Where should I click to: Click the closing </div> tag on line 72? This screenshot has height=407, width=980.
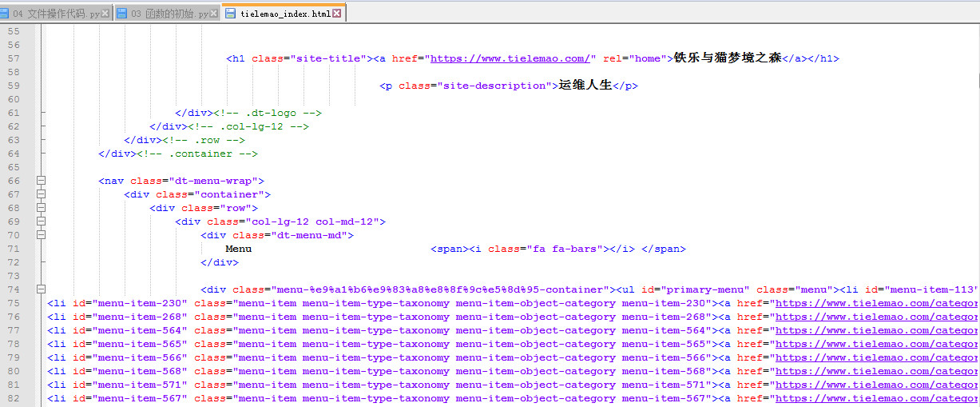pos(220,262)
